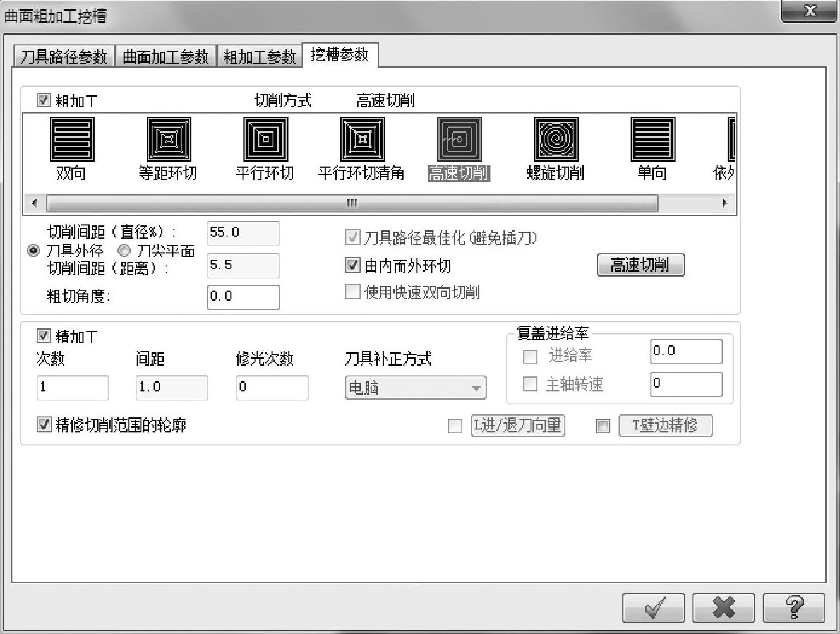Open the T壁边精修 button

666,426
